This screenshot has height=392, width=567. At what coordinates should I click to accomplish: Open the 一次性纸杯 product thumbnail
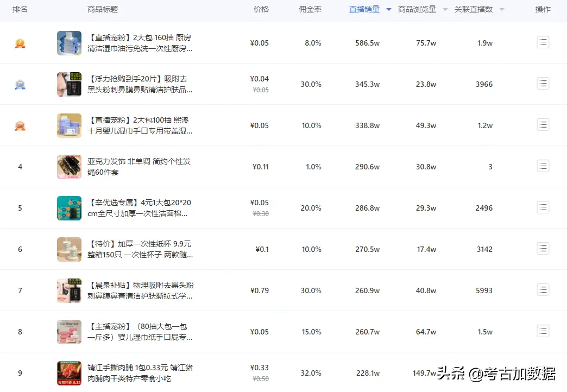click(x=69, y=249)
